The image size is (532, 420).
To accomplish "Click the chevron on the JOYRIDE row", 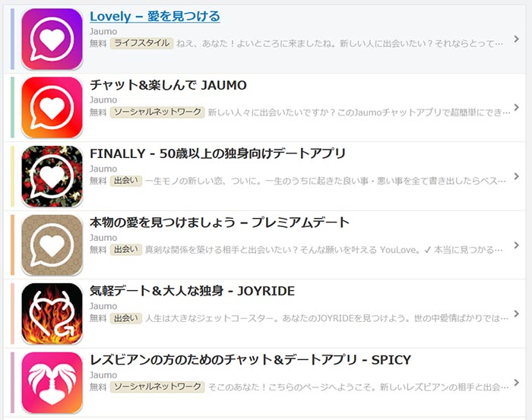I will [516, 313].
